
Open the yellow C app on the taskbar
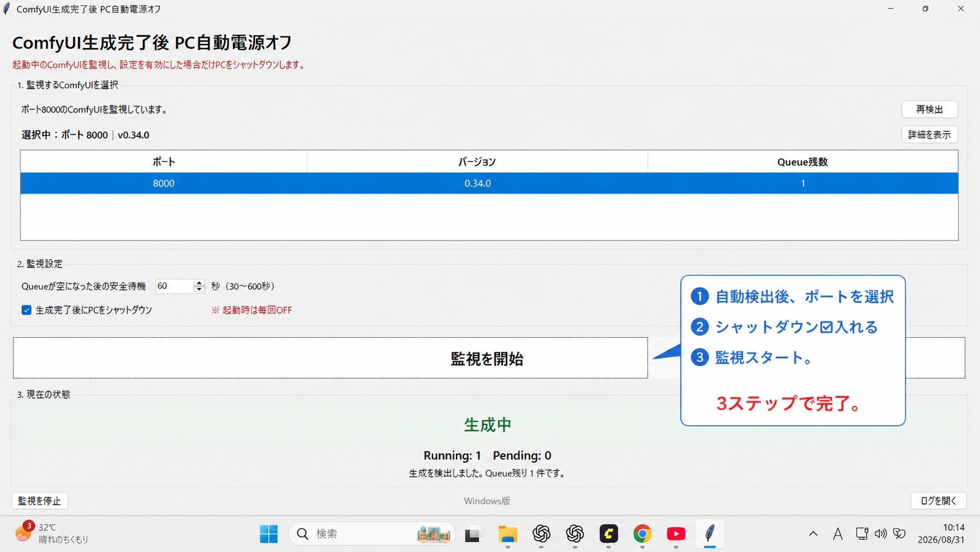(609, 534)
